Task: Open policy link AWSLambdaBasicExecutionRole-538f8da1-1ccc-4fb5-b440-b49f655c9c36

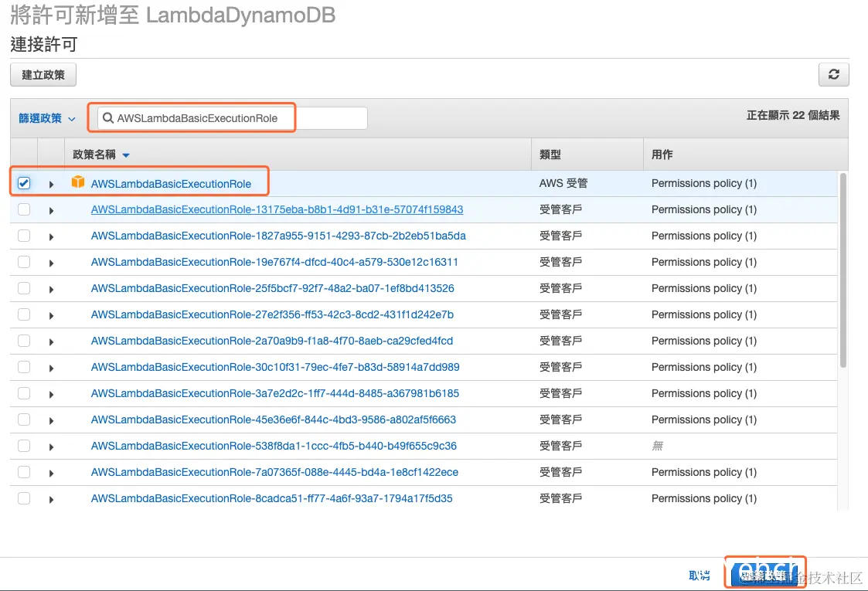Action: point(274,446)
